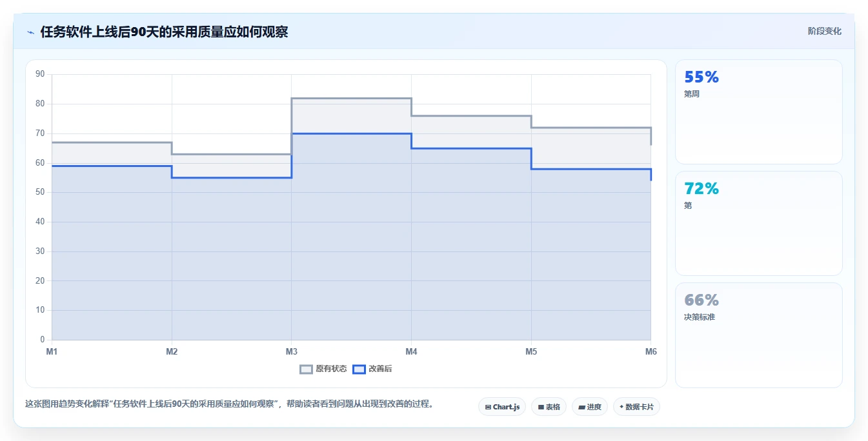Click the M6 axis label
The height and width of the screenshot is (441, 868).
[651, 351]
